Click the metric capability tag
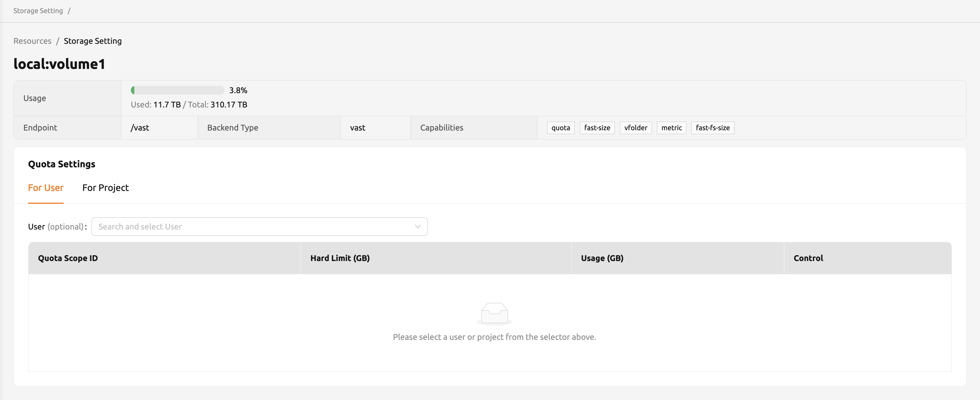 (x=671, y=128)
